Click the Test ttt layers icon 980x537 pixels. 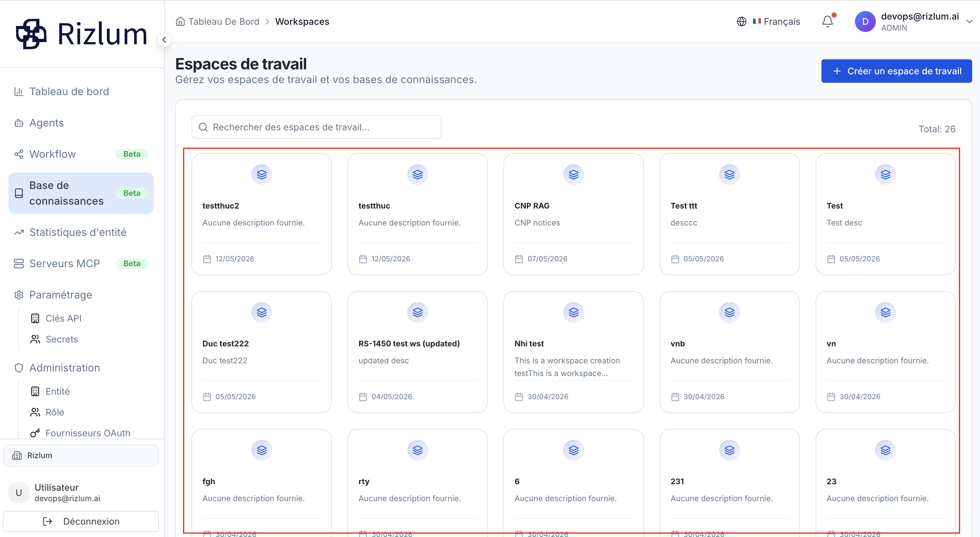coord(730,175)
